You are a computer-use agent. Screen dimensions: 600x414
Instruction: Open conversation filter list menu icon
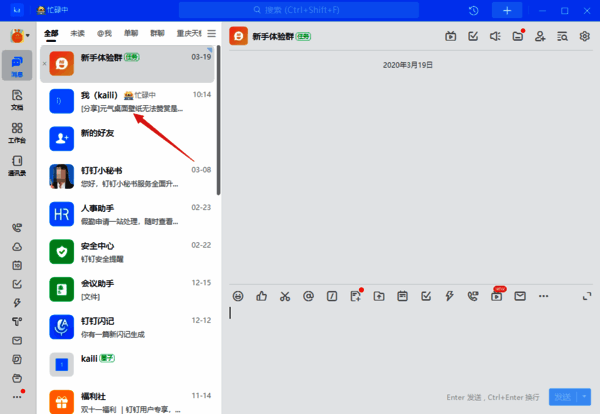pyautogui.click(x=212, y=34)
